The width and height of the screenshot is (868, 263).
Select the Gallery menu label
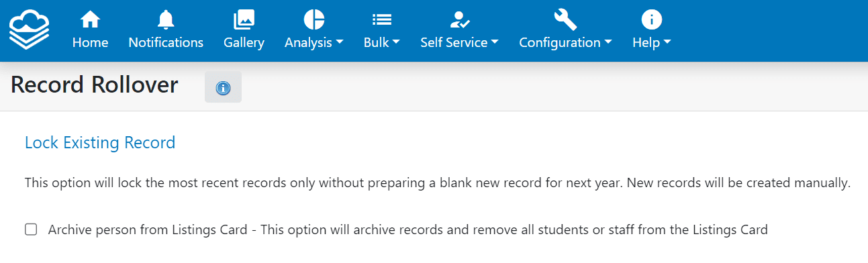pos(244,42)
